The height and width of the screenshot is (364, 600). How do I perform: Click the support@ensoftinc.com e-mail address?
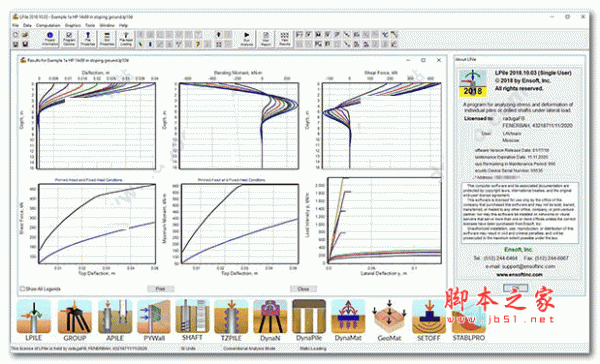pyautogui.click(x=529, y=266)
